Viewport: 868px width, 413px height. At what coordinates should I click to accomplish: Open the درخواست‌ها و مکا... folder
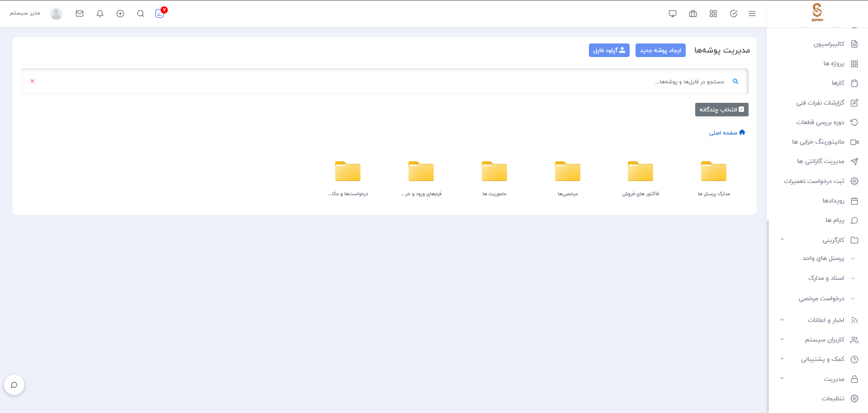[348, 178]
